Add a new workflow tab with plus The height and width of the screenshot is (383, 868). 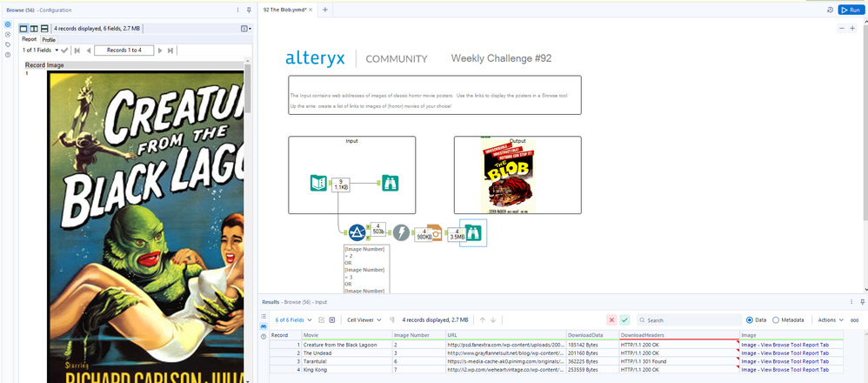(325, 10)
